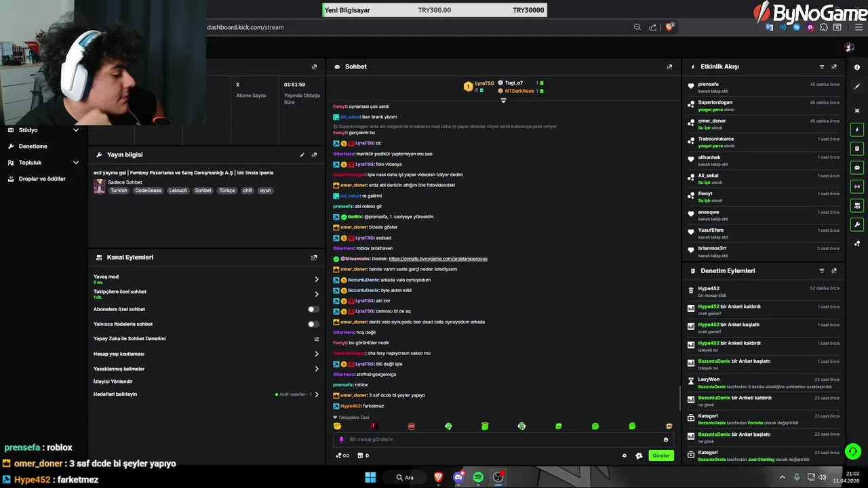Open the Streamlabs donate.bynogame.com link
The width and height of the screenshot is (868, 488).
[x=438, y=259]
